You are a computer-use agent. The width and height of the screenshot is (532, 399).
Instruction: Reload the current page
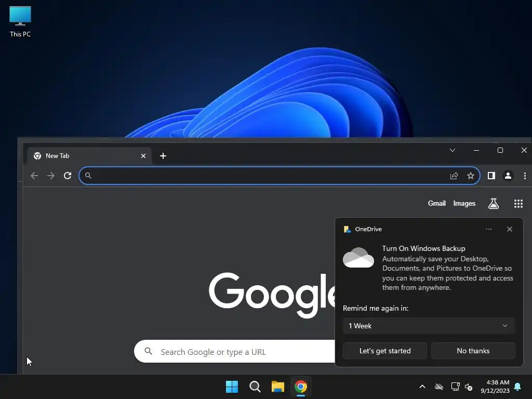pos(68,176)
